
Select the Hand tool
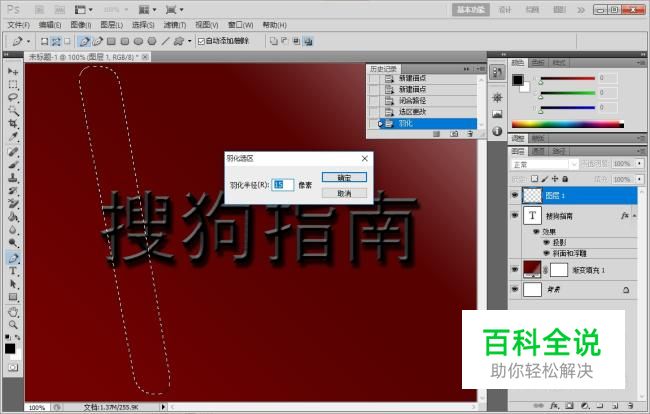click(x=13, y=312)
